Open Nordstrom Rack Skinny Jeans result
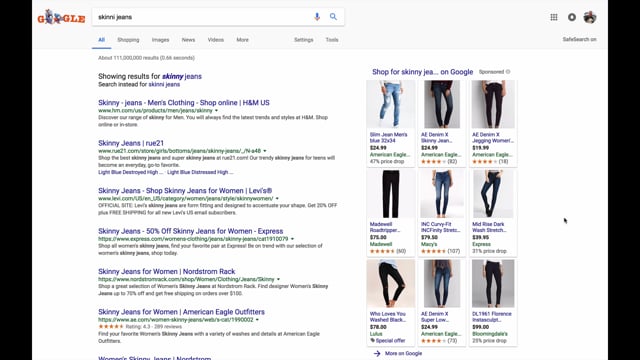Viewport: 640px width, 360px height. (x=167, y=271)
